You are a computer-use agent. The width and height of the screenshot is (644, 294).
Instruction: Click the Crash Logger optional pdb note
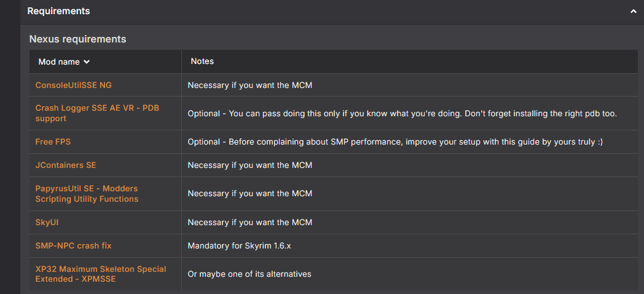(402, 113)
